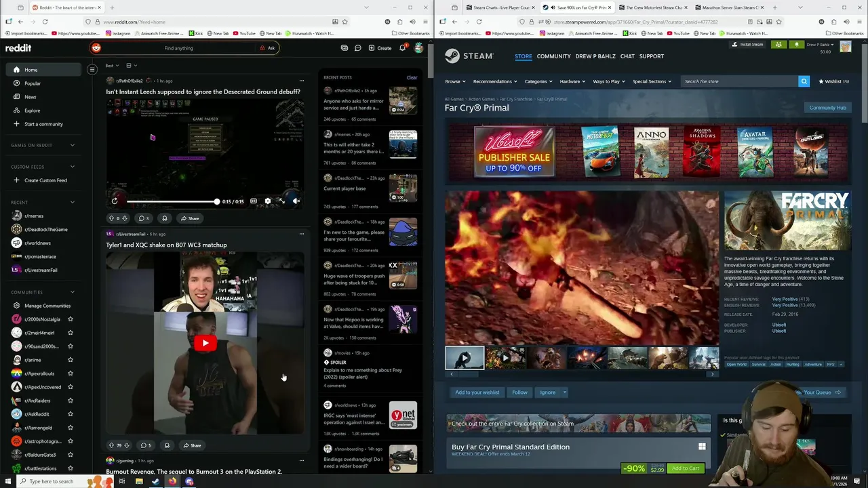Open comments on the Instant Leech post
868x488 pixels.
(x=144, y=218)
